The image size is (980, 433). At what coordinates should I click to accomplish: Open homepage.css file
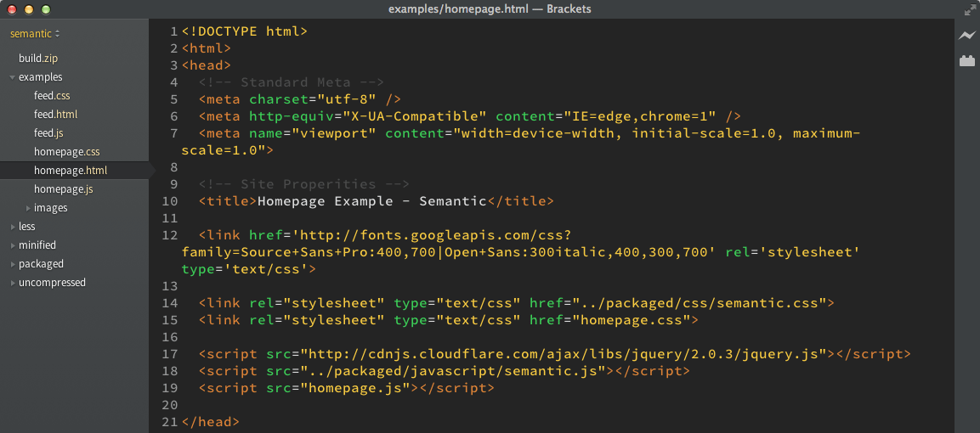click(x=67, y=152)
